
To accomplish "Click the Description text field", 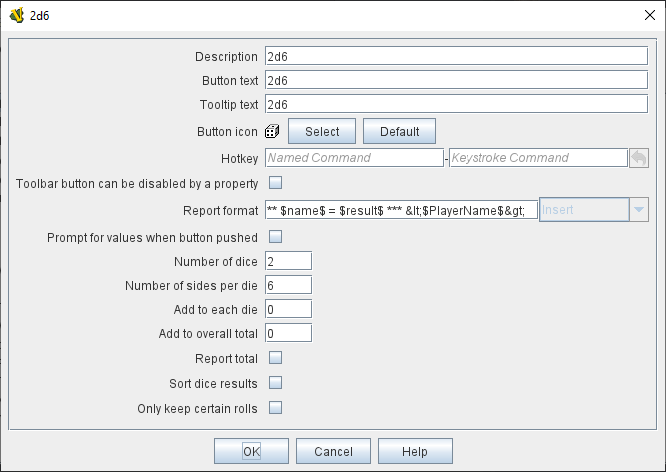I will pos(456,56).
